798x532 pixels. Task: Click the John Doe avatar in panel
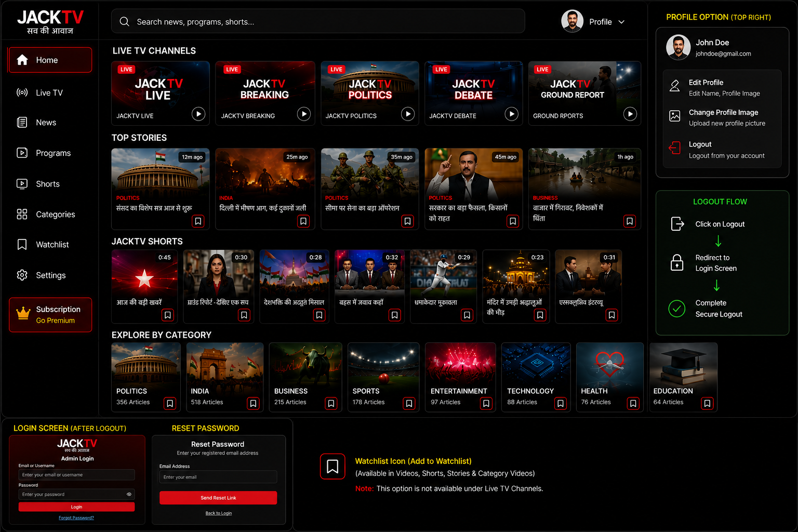[679, 47]
